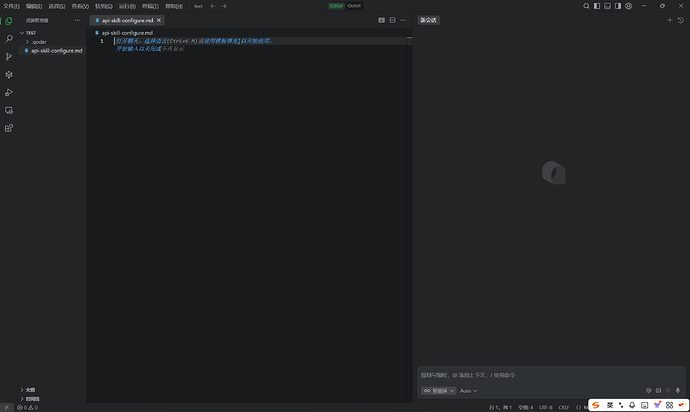Expand the Outline section in sidebar
Screen dimensions: 690x412
click(x=30, y=389)
